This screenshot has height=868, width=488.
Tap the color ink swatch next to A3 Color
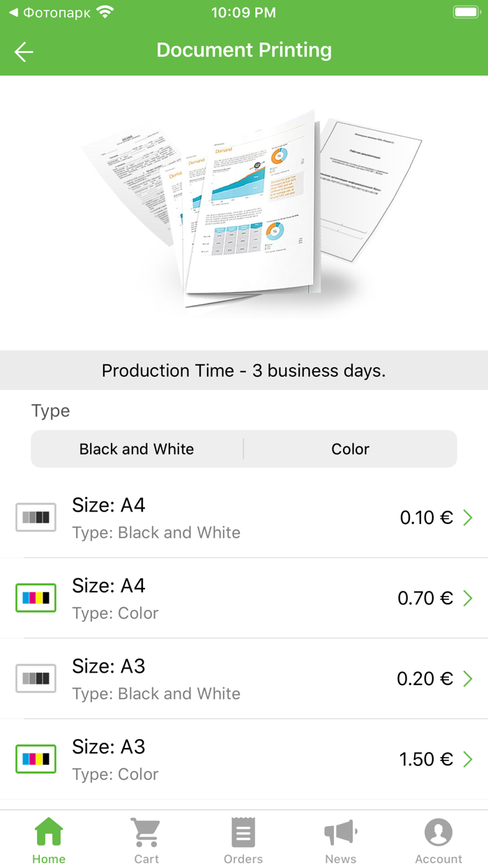tap(36, 759)
